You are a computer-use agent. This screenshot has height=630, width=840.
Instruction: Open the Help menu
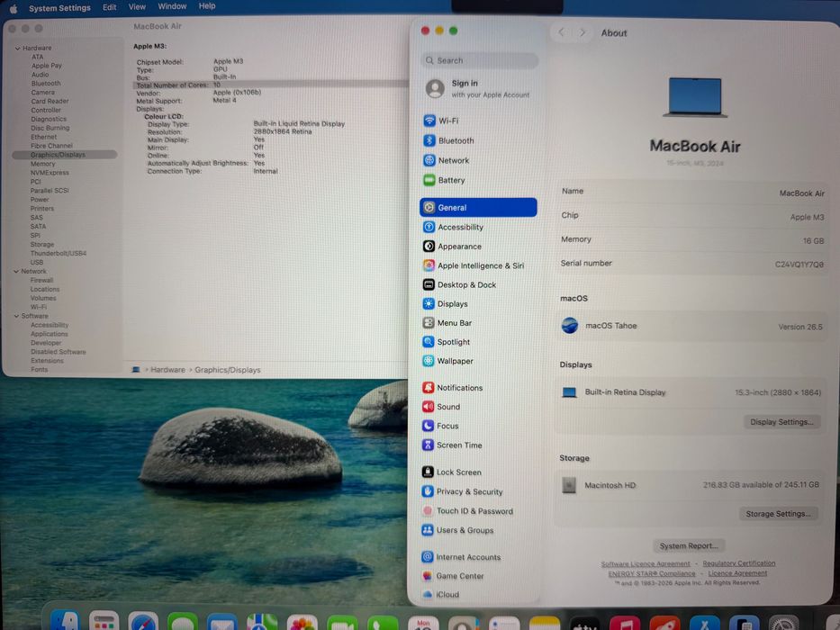point(207,6)
